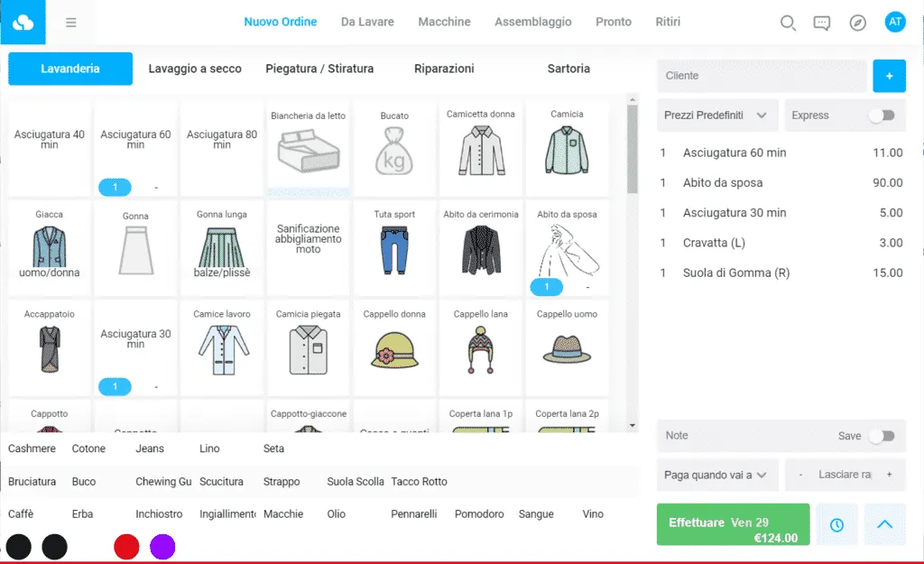Select the Tacco Rotto damage tag

(x=419, y=482)
